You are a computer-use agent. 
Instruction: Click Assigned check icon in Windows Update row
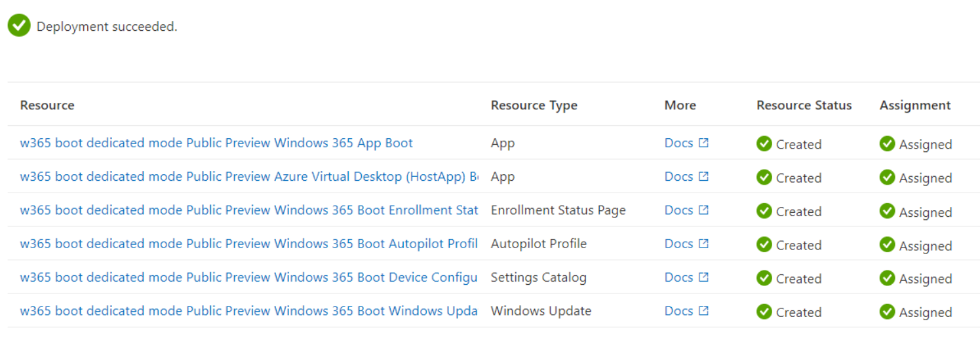(888, 312)
